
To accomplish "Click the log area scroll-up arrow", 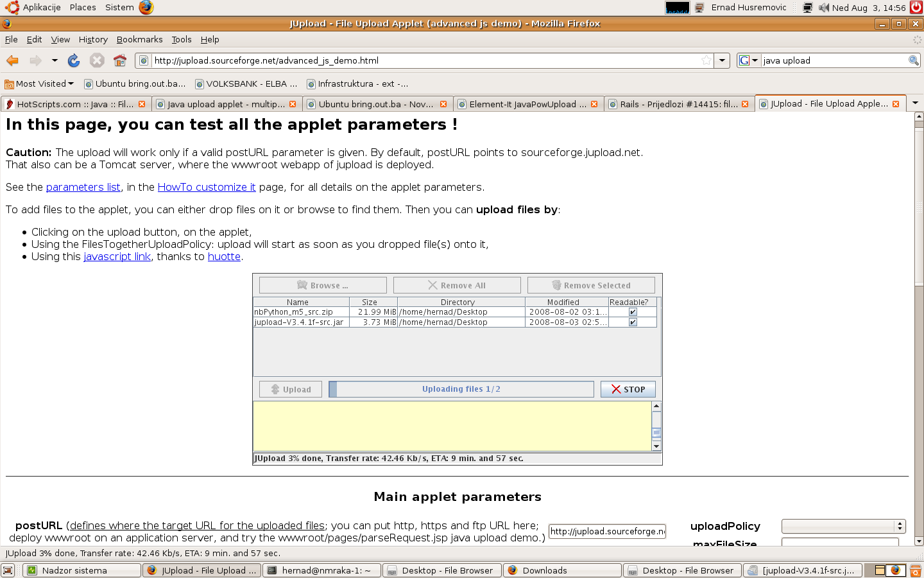I will coord(656,407).
